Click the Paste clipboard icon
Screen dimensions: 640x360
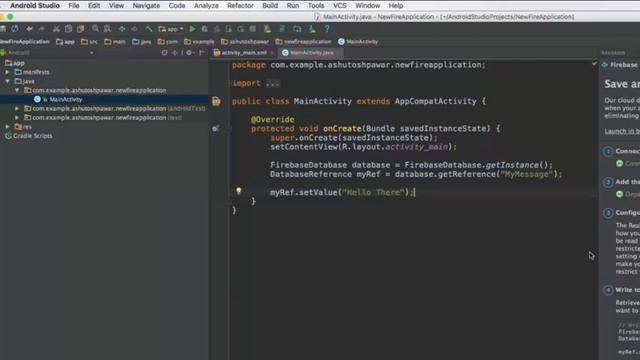point(81,29)
